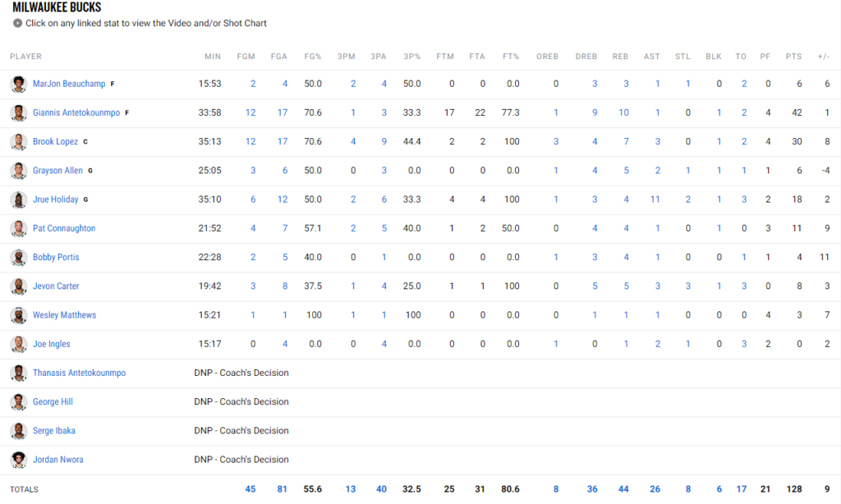Click Serge Ibaka's headshot icon
The height and width of the screenshot is (504, 841).
point(18,431)
